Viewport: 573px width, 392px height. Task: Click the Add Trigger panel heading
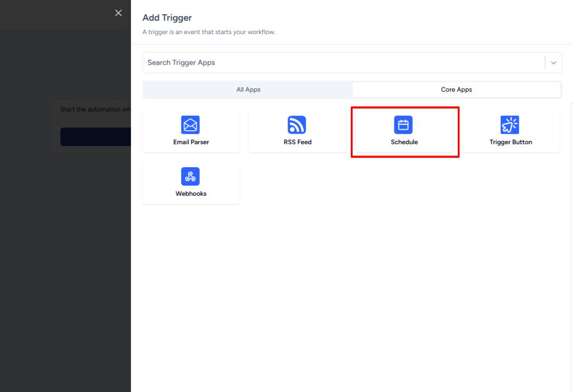pos(167,18)
